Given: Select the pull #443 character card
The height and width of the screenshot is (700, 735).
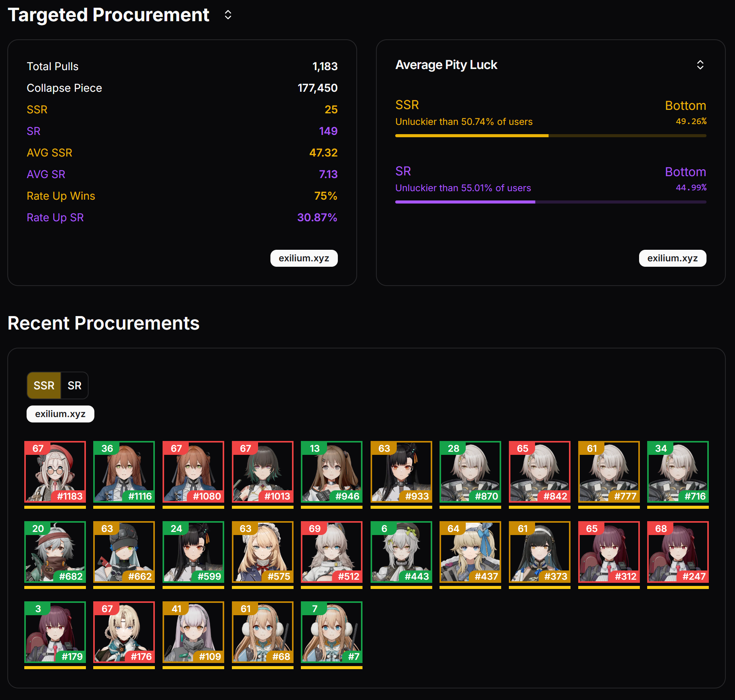Looking at the screenshot, I should point(401,552).
